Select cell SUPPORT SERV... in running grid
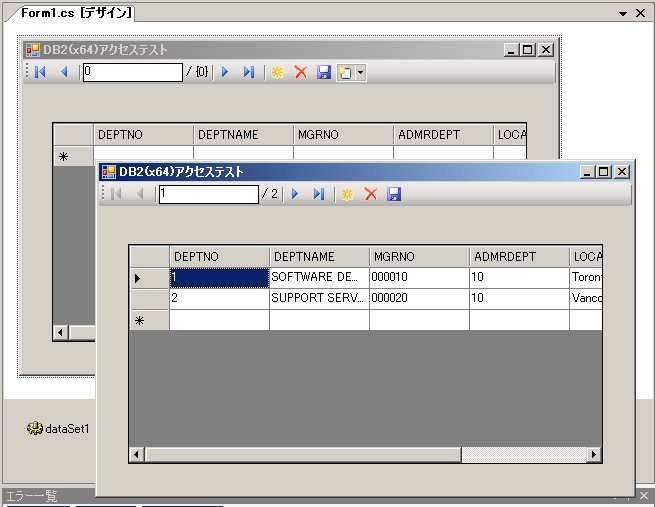 [x=319, y=299]
